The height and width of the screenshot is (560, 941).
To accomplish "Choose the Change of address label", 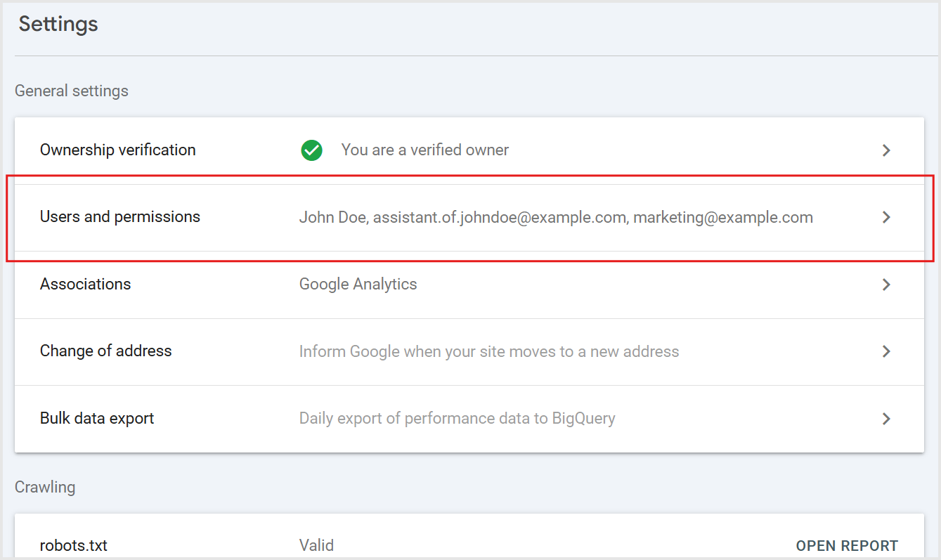I will click(105, 351).
